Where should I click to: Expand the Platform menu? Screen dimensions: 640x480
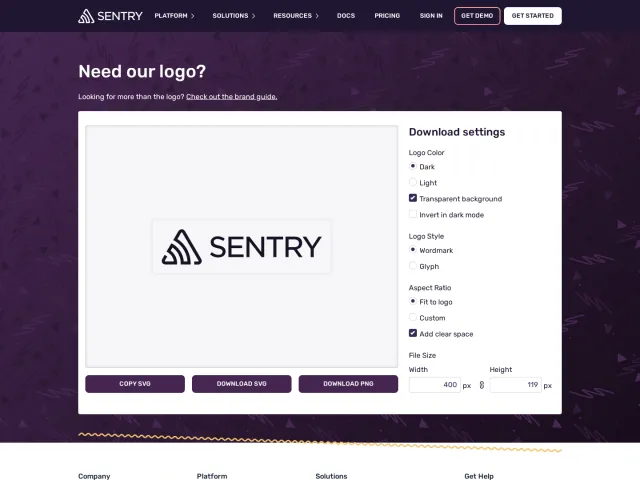click(x=174, y=16)
